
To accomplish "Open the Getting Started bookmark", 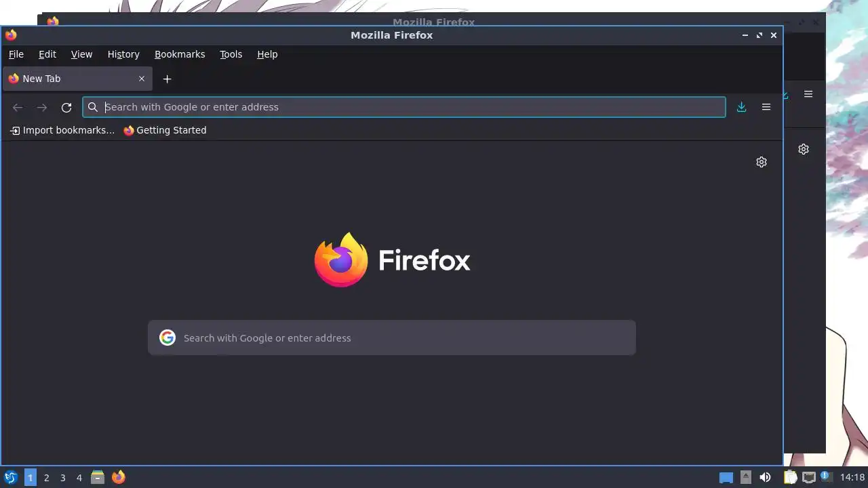I will (165, 130).
